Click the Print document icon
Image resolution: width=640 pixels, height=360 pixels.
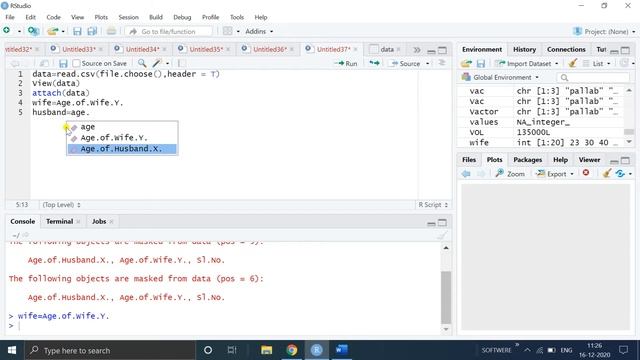[x=111, y=31]
